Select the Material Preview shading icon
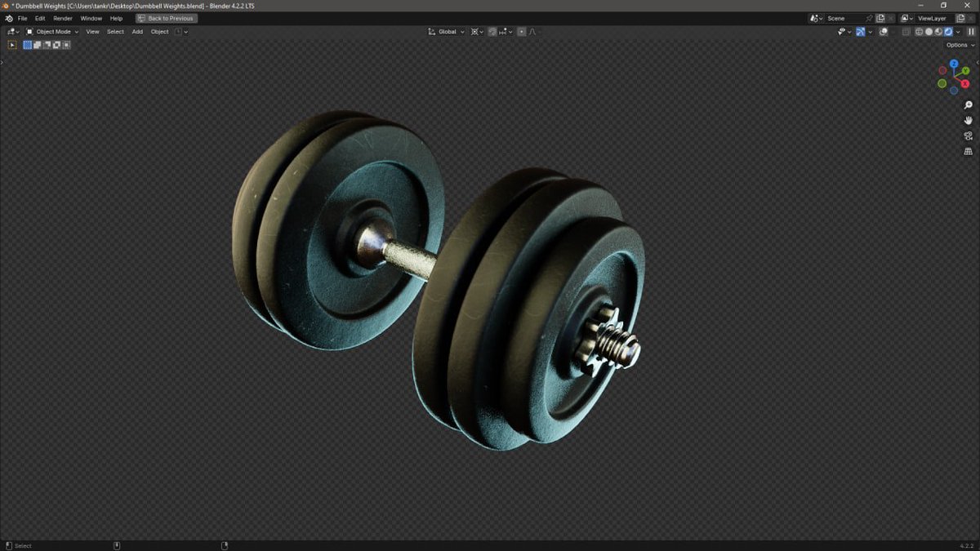 (x=938, y=31)
